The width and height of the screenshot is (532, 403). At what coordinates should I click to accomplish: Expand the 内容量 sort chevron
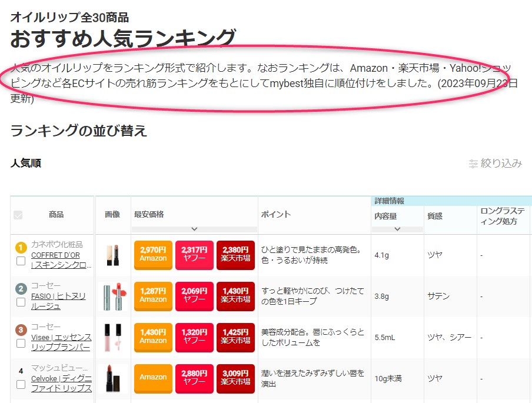click(397, 229)
